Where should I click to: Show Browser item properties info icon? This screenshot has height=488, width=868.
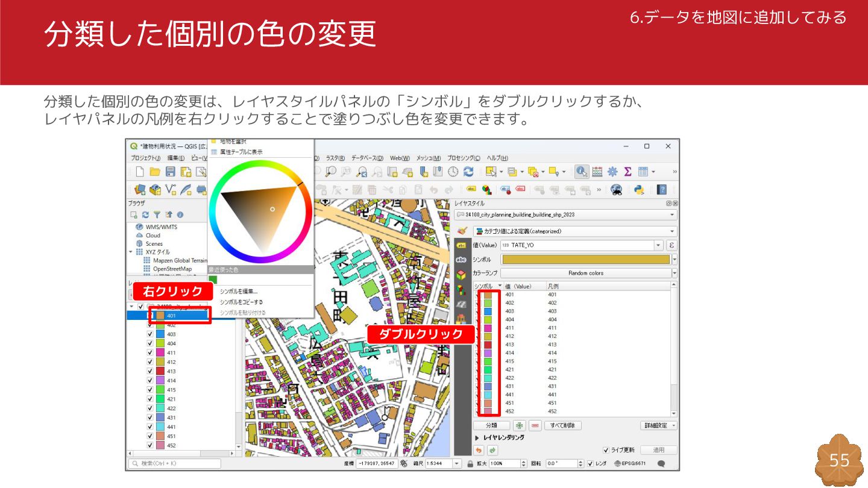click(180, 214)
